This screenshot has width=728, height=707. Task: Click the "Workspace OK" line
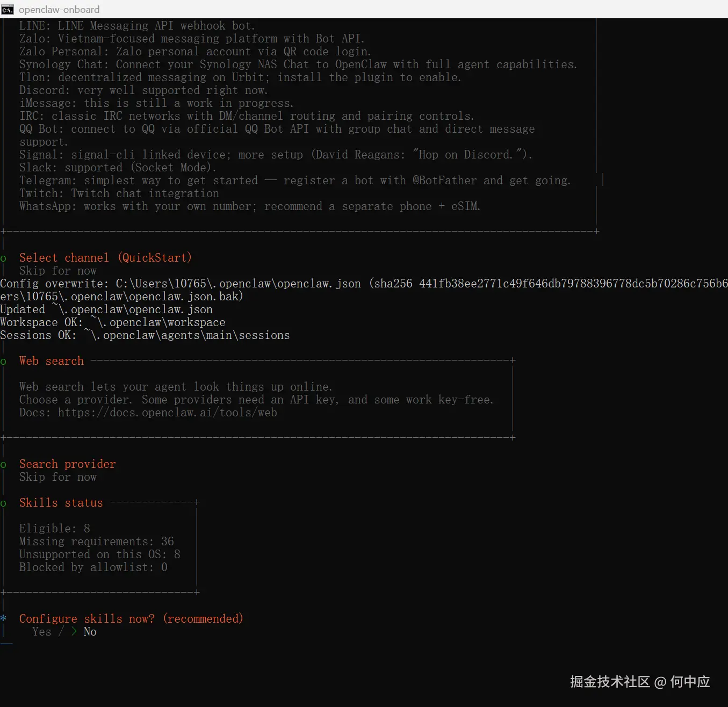click(113, 322)
